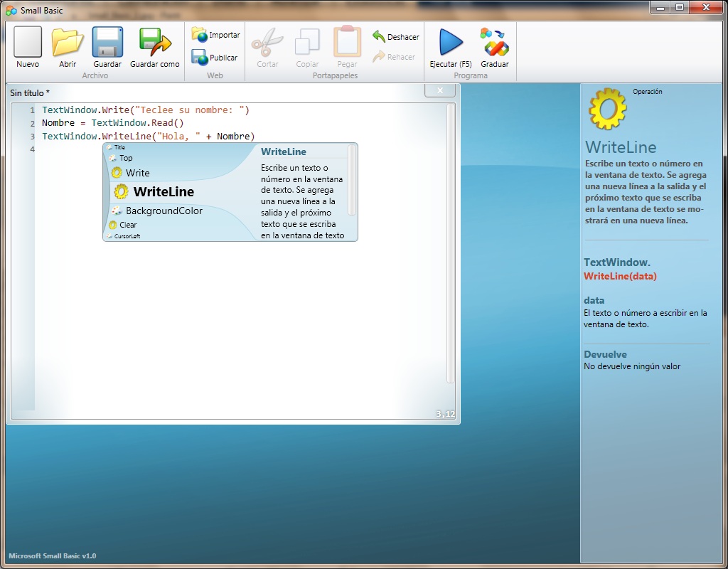The image size is (728, 569).
Task: Click the WriteLine title in autocomplete tooltip
Action: coord(283,152)
